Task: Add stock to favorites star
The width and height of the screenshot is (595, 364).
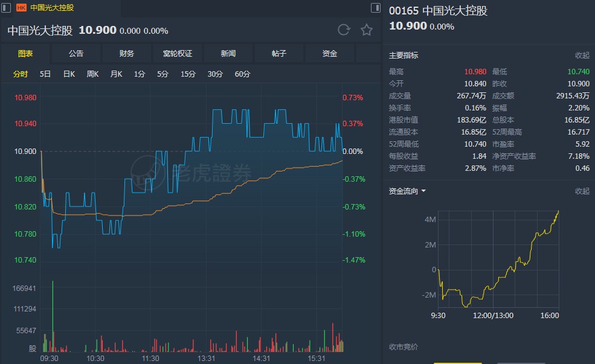Action: coord(367,30)
